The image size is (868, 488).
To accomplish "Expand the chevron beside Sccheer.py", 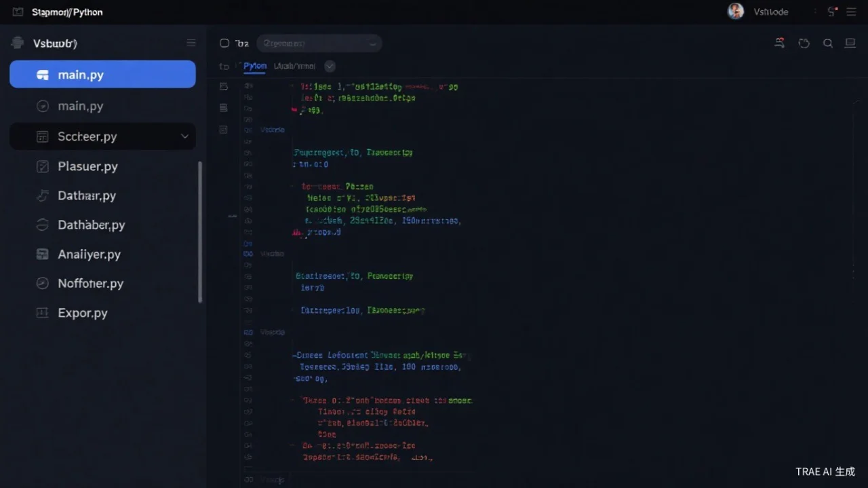I will [184, 136].
